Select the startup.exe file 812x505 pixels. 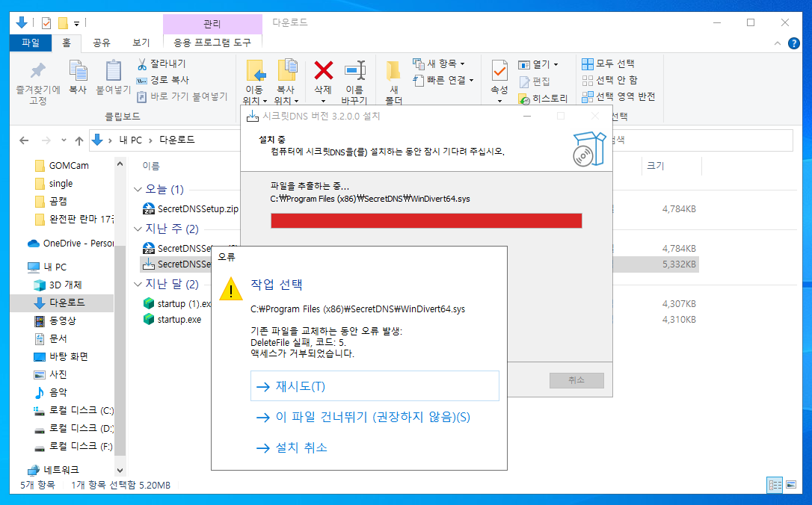click(179, 320)
